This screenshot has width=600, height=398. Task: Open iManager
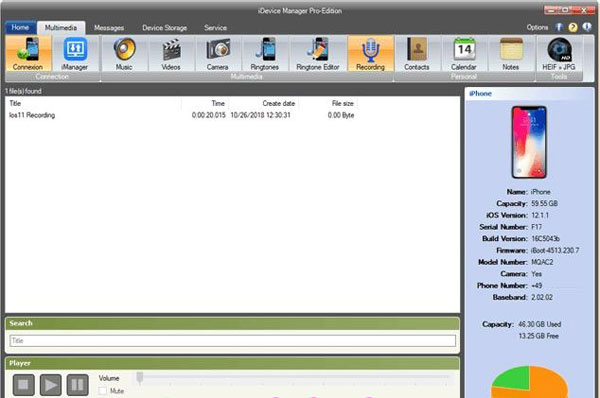75,54
